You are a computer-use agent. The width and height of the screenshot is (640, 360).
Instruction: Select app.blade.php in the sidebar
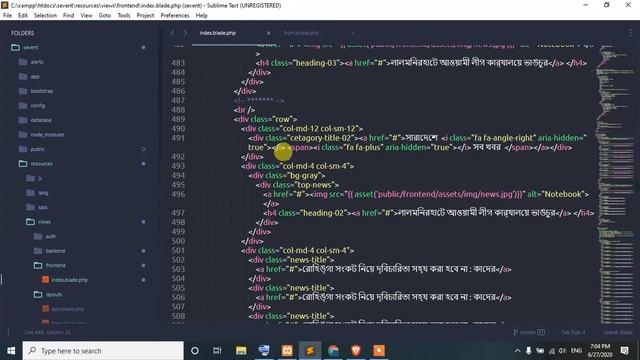click(67, 309)
